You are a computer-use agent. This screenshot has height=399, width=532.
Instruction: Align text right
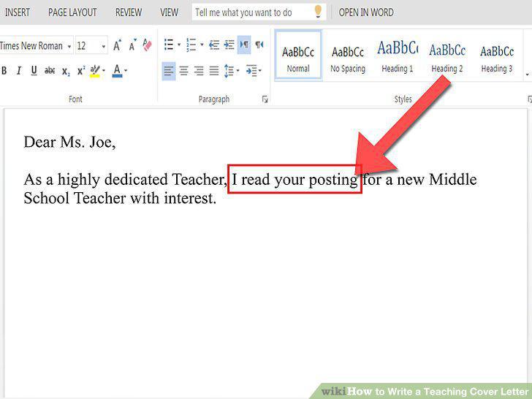(x=199, y=71)
